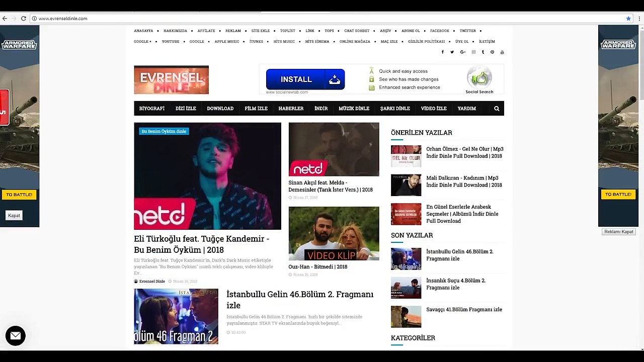The width and height of the screenshot is (644, 362).
Task: Reload the page with the refresh icon
Action: [x=23, y=19]
